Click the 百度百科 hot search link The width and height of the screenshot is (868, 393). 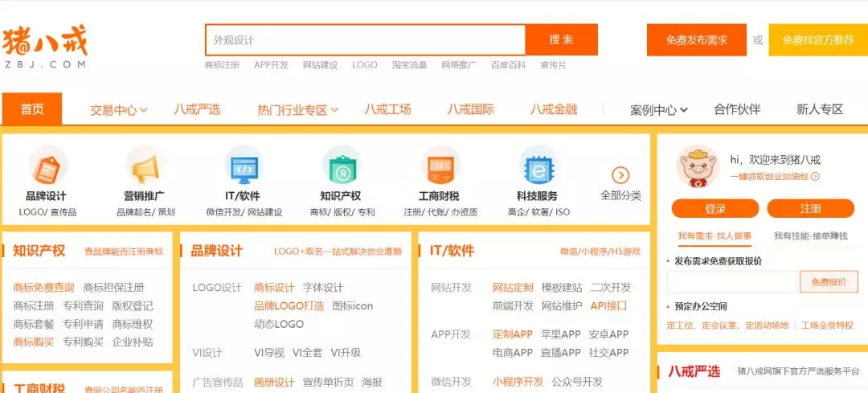click(508, 65)
